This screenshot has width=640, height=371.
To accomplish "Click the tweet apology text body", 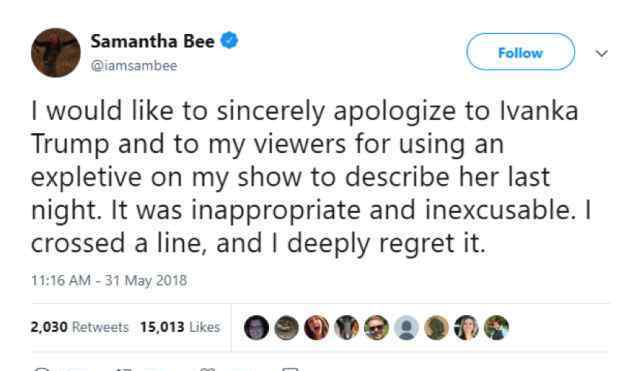I will coord(311,177).
